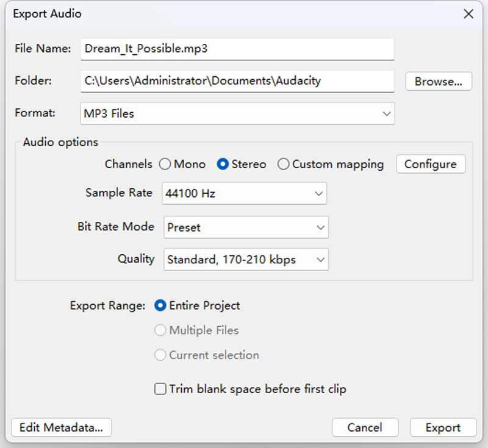Select the Current selection option

pos(160,355)
